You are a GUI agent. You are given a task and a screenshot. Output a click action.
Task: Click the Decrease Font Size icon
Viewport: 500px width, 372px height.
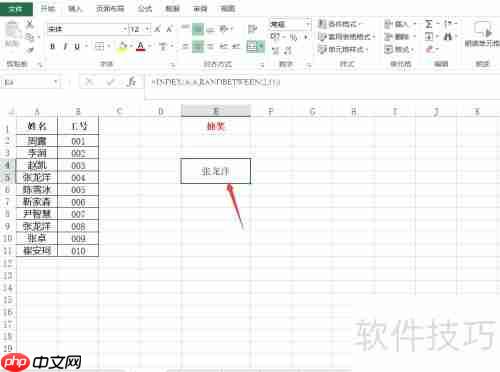click(170, 29)
